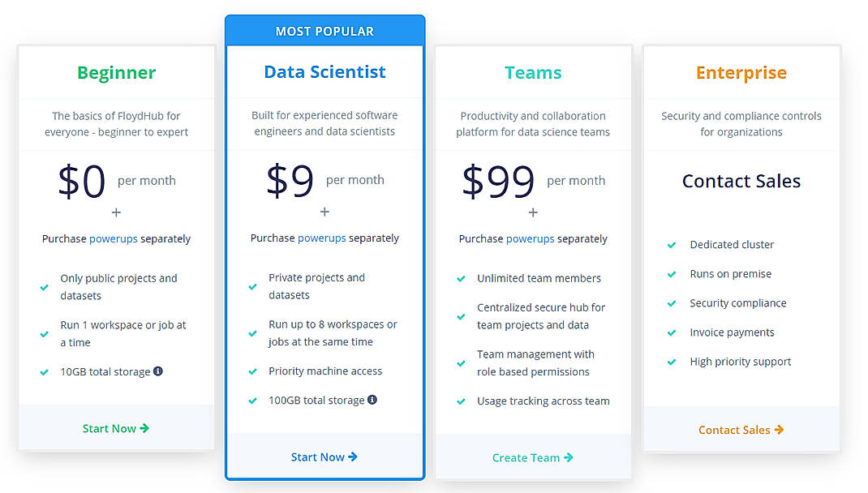868x493 pixels.
Task: Click Contact Sales at Enterprise bottom
Action: pyautogui.click(x=734, y=430)
